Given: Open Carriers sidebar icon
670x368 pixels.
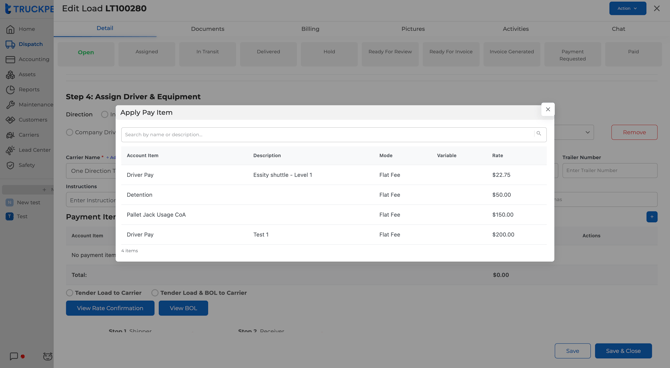Looking at the screenshot, I should (x=10, y=135).
